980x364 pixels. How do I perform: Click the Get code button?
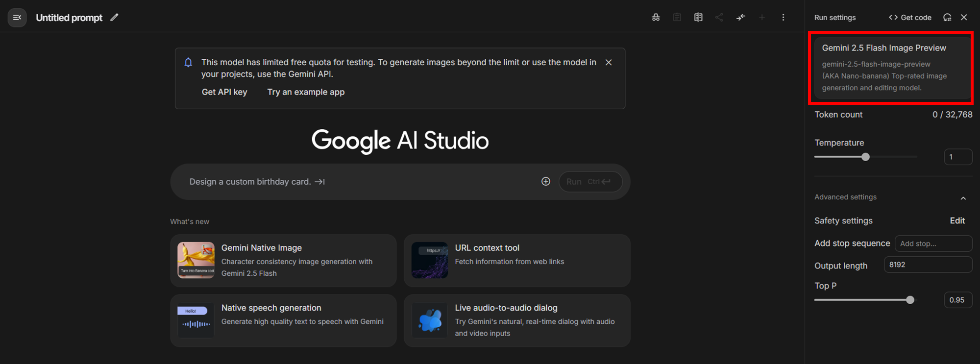pos(910,18)
